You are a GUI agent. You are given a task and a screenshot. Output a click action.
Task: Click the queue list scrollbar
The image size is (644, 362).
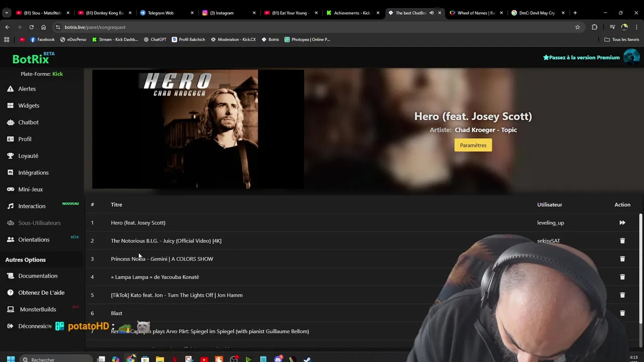(640, 269)
